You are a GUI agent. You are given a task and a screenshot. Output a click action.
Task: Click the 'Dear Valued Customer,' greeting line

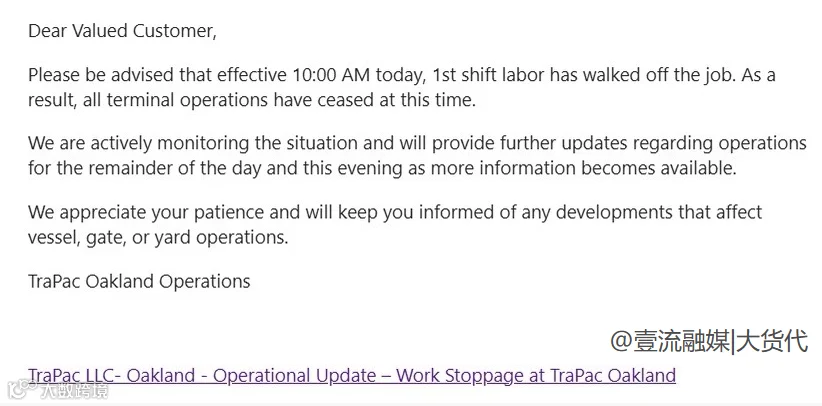(x=122, y=31)
